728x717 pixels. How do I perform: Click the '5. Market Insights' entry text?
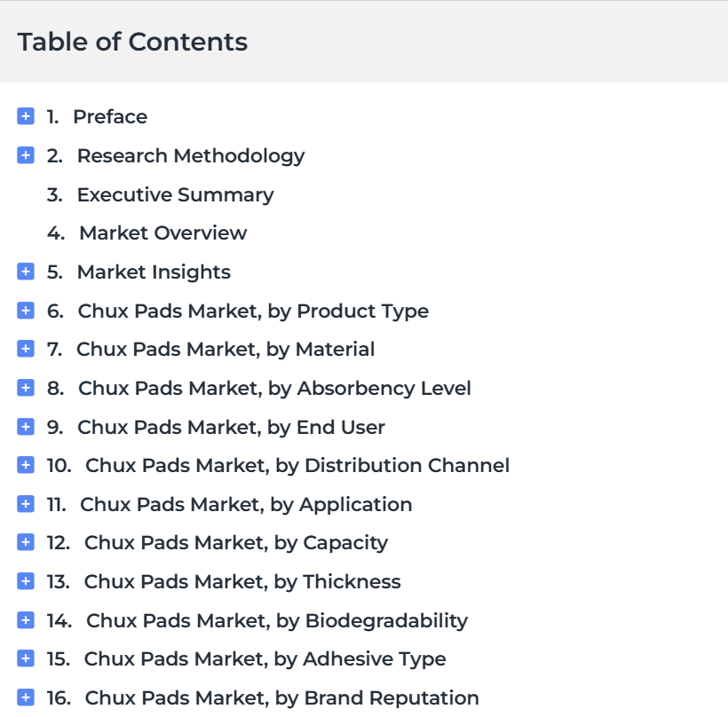138,272
